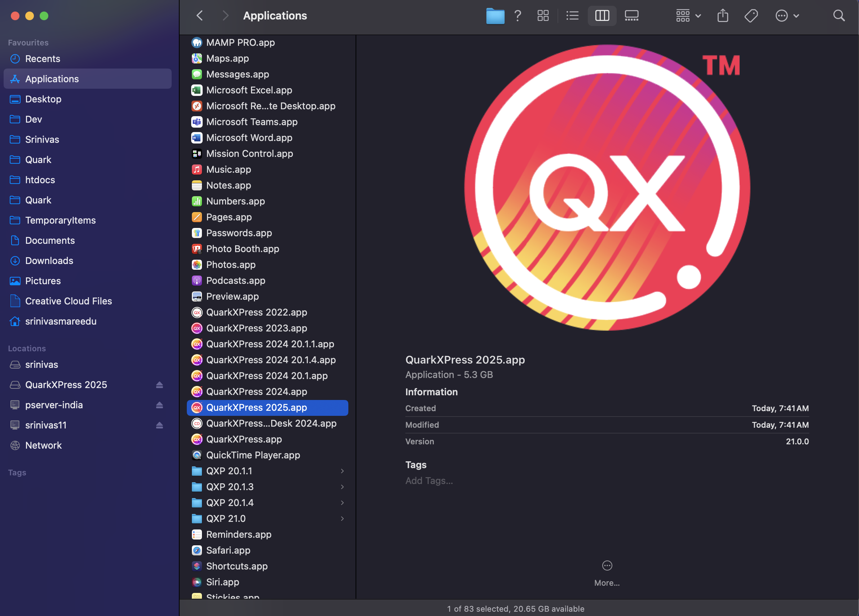Image resolution: width=859 pixels, height=616 pixels.
Task: Navigate back using the back arrow
Action: 199,15
